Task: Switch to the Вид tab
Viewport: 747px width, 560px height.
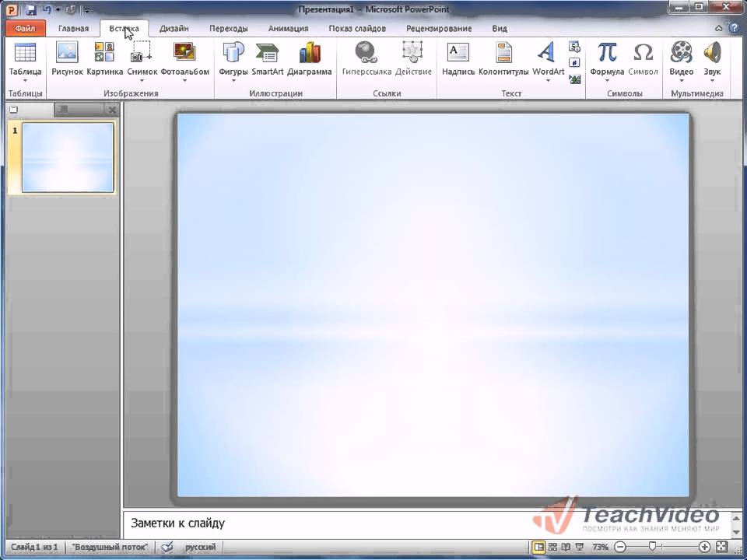Action: tap(500, 29)
